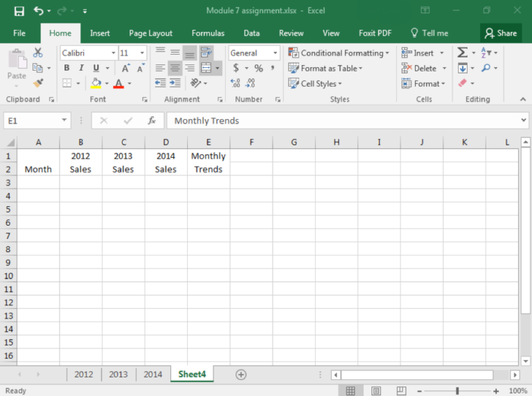Add a new sheet with plus button
Image resolution: width=532 pixels, height=396 pixels.
coord(241,375)
